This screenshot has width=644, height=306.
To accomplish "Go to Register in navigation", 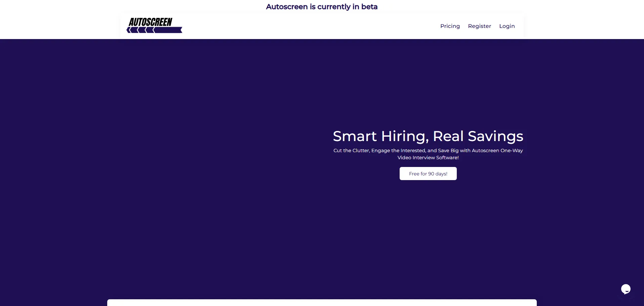I will click(x=479, y=26).
